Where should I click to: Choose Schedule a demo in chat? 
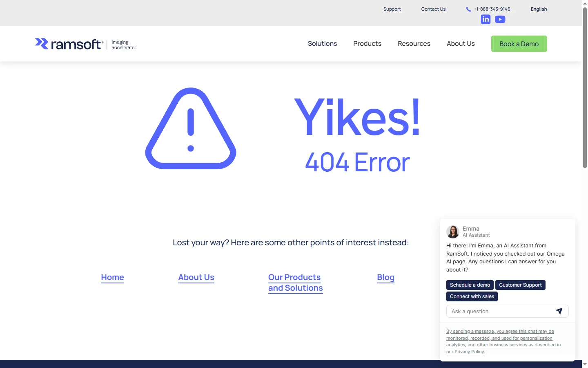tap(470, 285)
